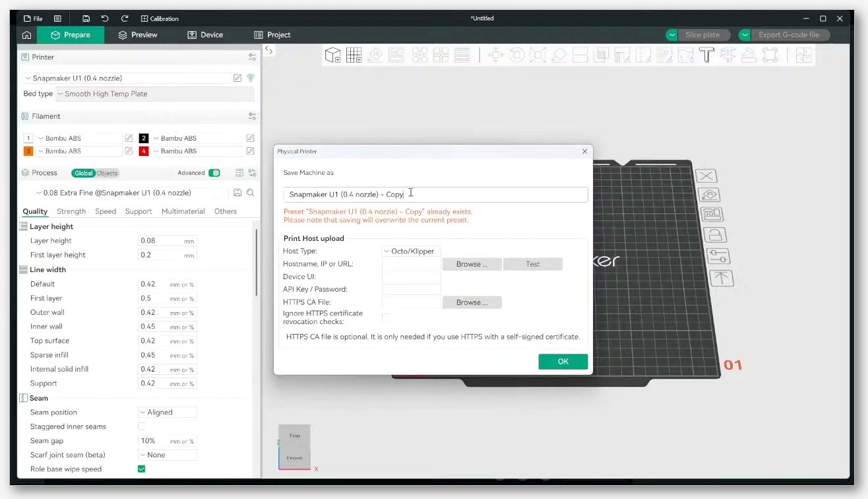Open the Preview tab

[x=138, y=35]
